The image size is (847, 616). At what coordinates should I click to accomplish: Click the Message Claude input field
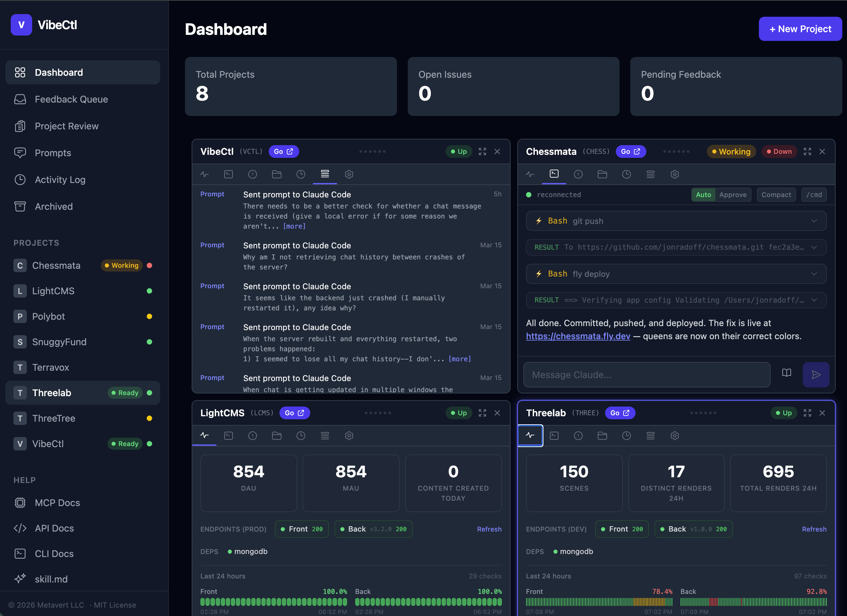pyautogui.click(x=635, y=375)
